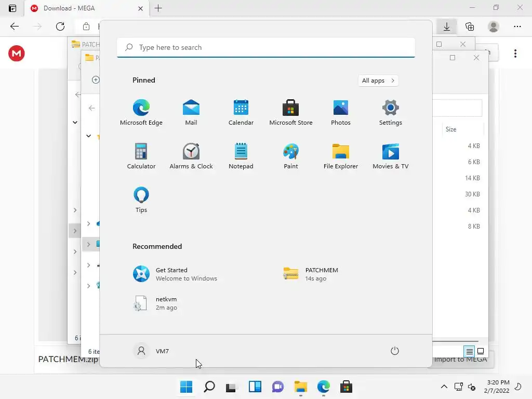The width and height of the screenshot is (532, 399).
Task: Open Task View on the taskbar
Action: click(x=232, y=387)
